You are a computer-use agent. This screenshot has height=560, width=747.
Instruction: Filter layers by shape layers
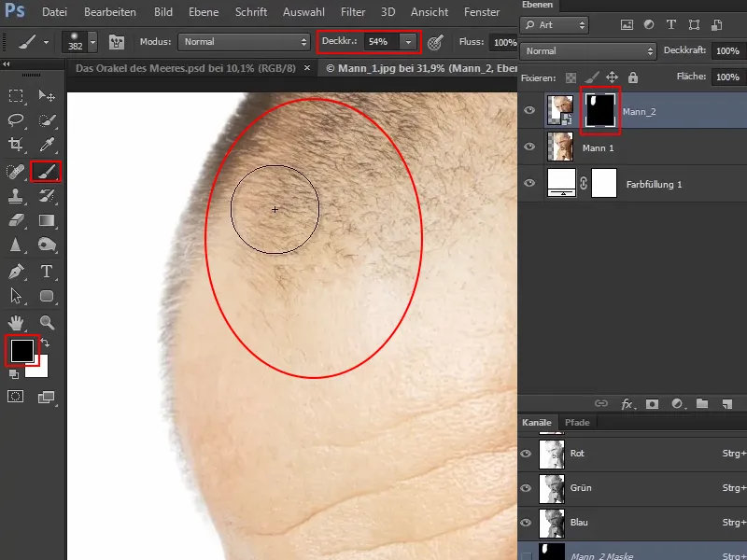tap(694, 25)
